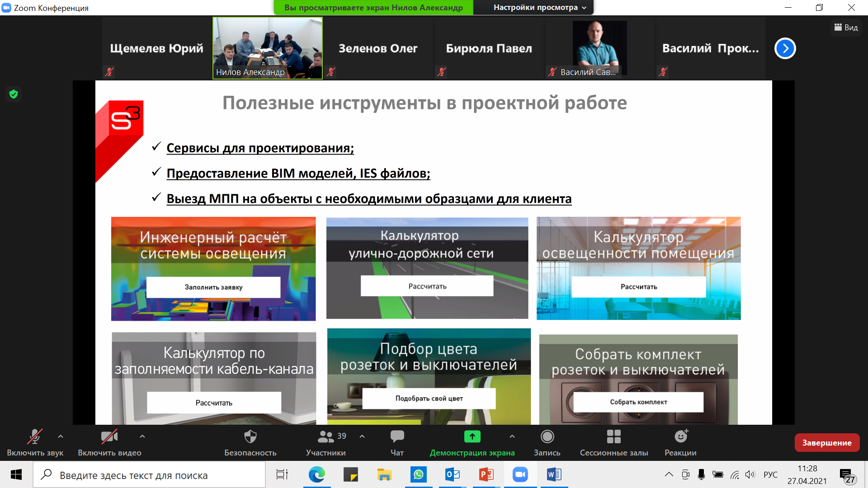Open the Вид view menu

click(846, 28)
